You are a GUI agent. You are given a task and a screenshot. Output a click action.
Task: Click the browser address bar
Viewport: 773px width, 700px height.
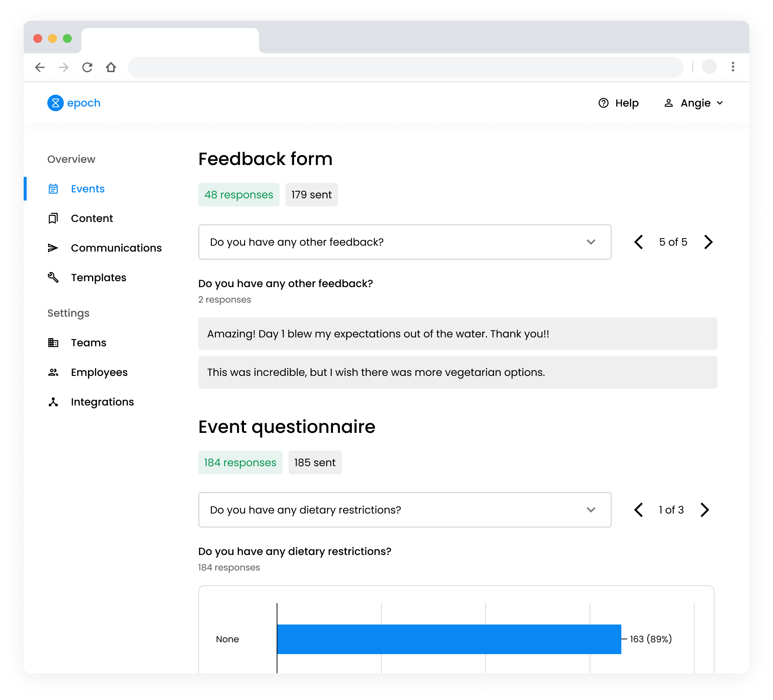click(405, 67)
